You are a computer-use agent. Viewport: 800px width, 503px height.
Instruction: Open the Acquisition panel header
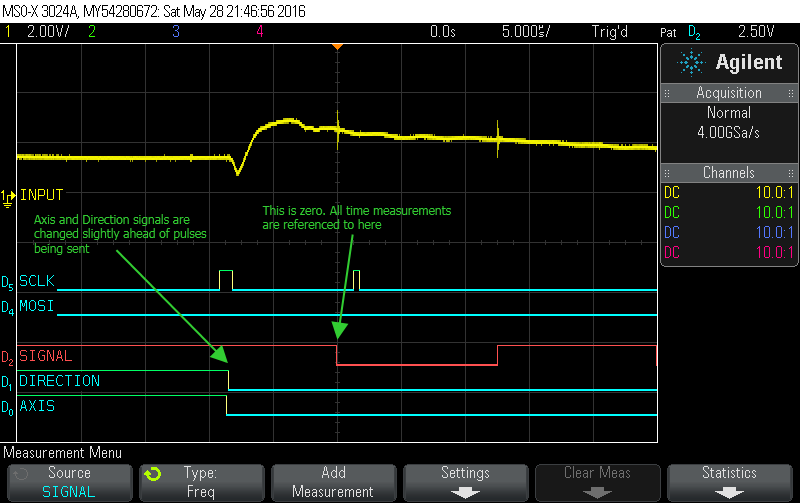pyautogui.click(x=729, y=93)
